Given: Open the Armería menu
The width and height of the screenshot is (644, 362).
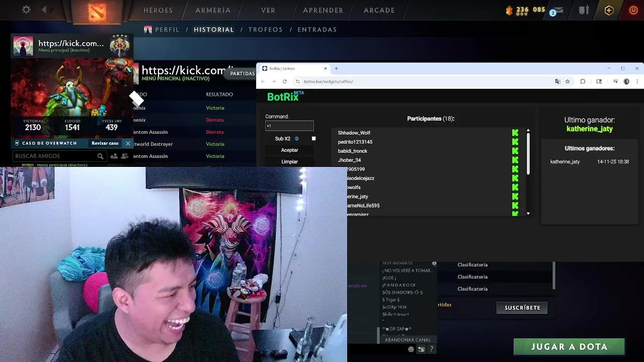Looking at the screenshot, I should click(x=213, y=10).
